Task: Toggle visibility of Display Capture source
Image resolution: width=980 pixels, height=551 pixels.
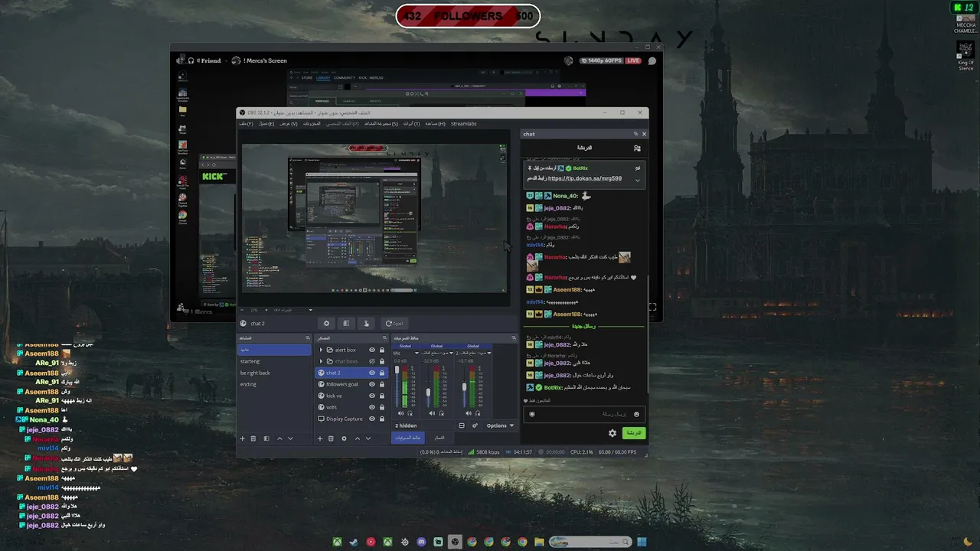Action: pyautogui.click(x=372, y=419)
